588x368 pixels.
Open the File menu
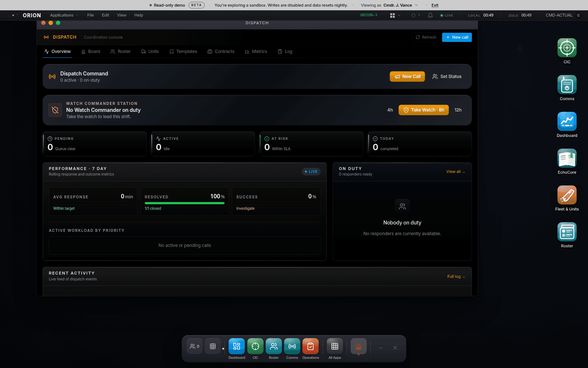[90, 15]
